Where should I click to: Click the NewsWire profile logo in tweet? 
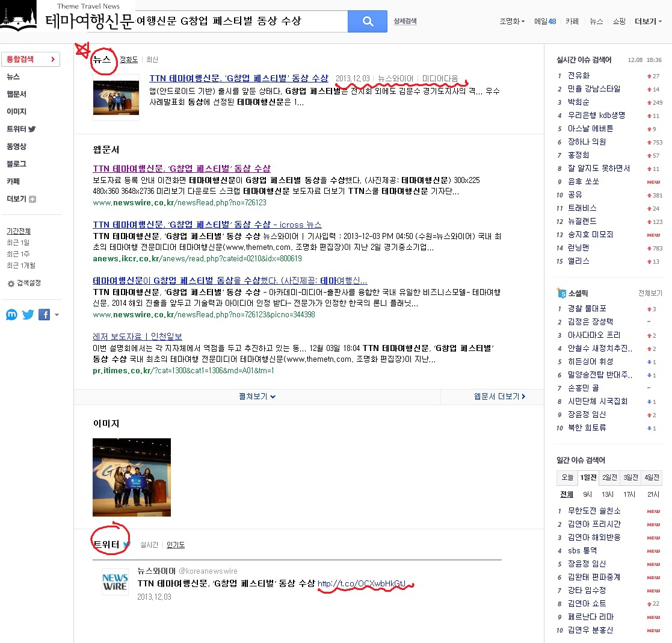[115, 582]
